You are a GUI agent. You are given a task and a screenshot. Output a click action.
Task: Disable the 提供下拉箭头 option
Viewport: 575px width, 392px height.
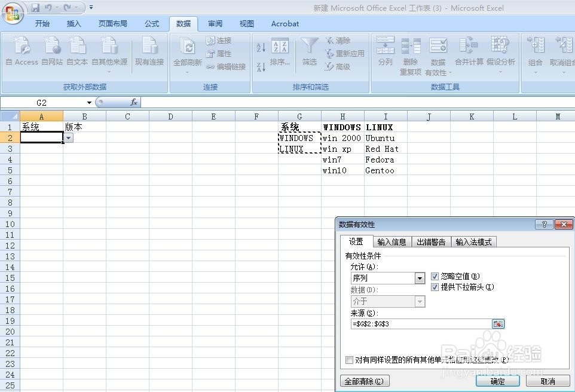435,287
